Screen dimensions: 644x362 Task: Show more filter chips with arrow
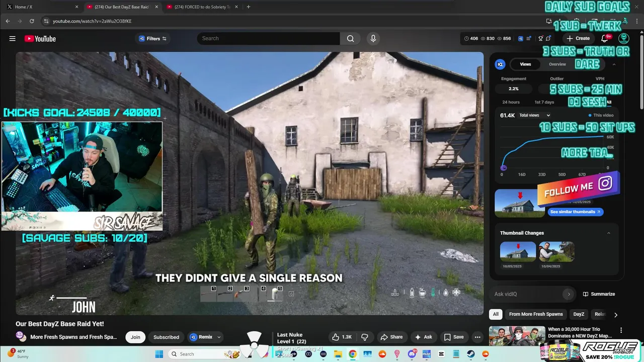pyautogui.click(x=615, y=315)
